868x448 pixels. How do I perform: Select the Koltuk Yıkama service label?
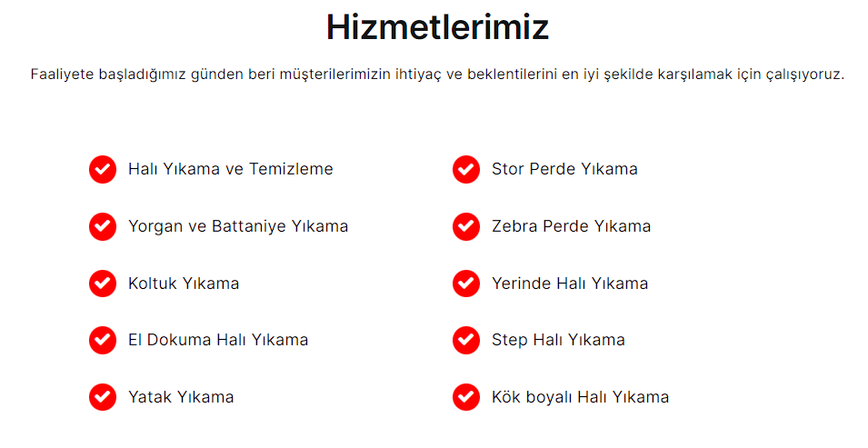(x=184, y=284)
